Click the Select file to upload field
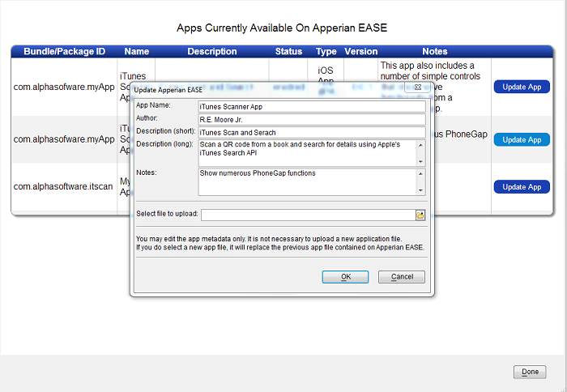This screenshot has width=567, height=392. tap(308, 215)
